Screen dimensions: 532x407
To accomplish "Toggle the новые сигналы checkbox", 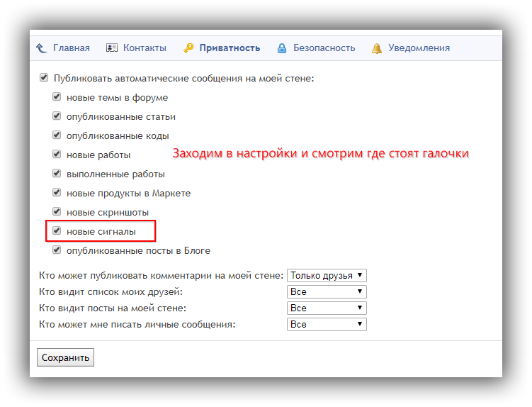I will 57,230.
